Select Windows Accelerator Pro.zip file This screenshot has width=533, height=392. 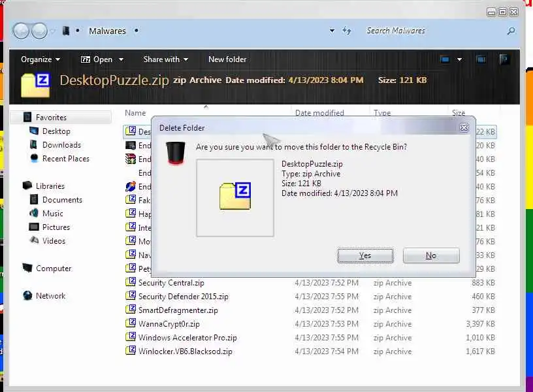187,338
